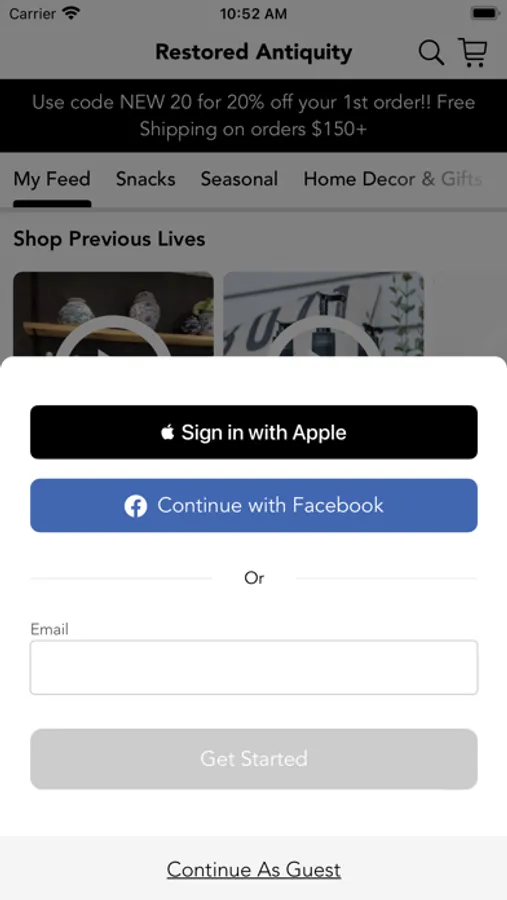Open the shopping cart icon
The height and width of the screenshot is (900, 507).
point(473,52)
